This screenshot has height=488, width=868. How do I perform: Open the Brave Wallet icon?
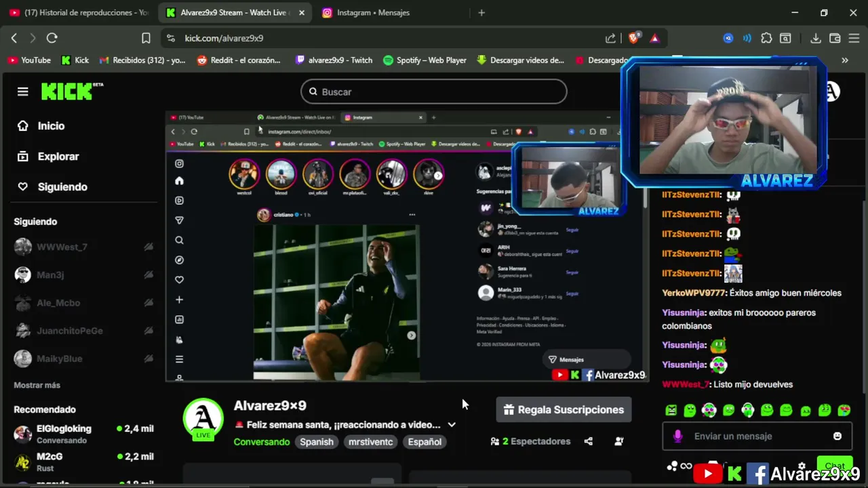835,39
